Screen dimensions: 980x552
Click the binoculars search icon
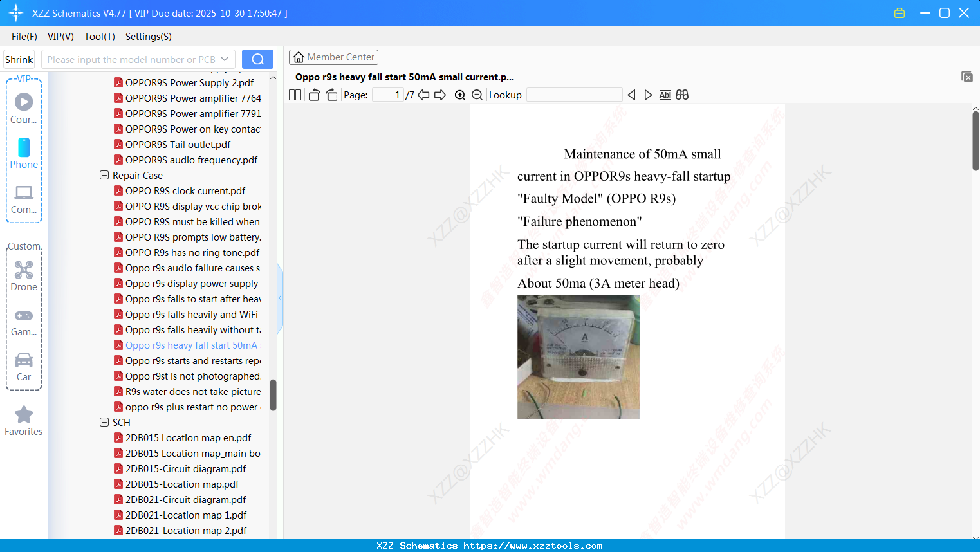(682, 95)
